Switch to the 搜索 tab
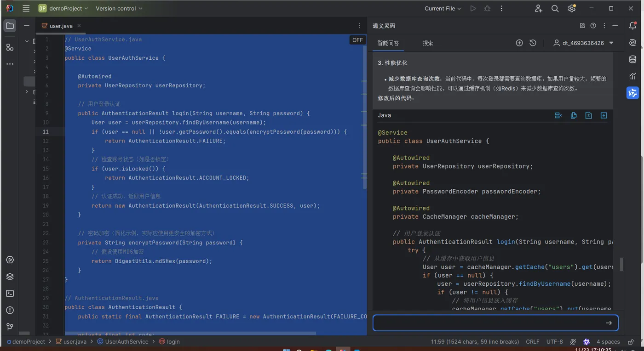 (428, 43)
